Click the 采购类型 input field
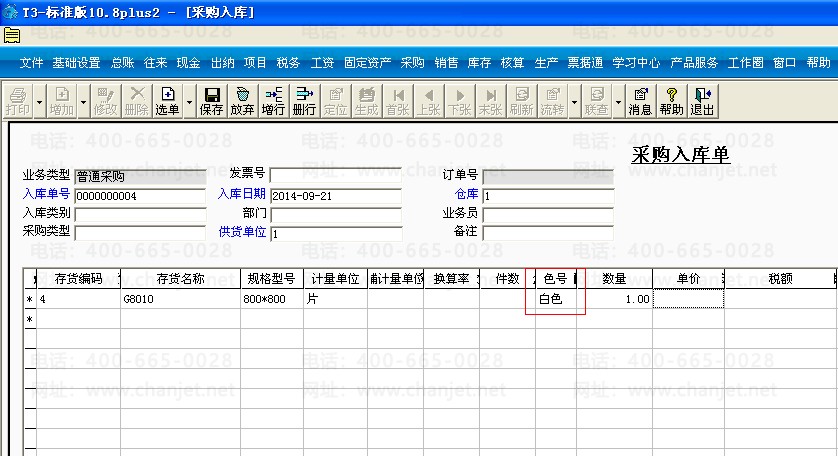 [140, 233]
